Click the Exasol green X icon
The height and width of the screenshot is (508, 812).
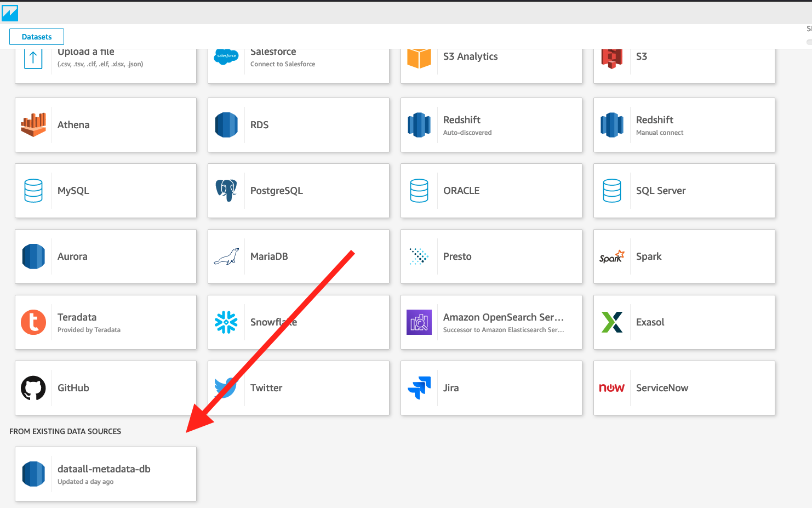tap(612, 322)
